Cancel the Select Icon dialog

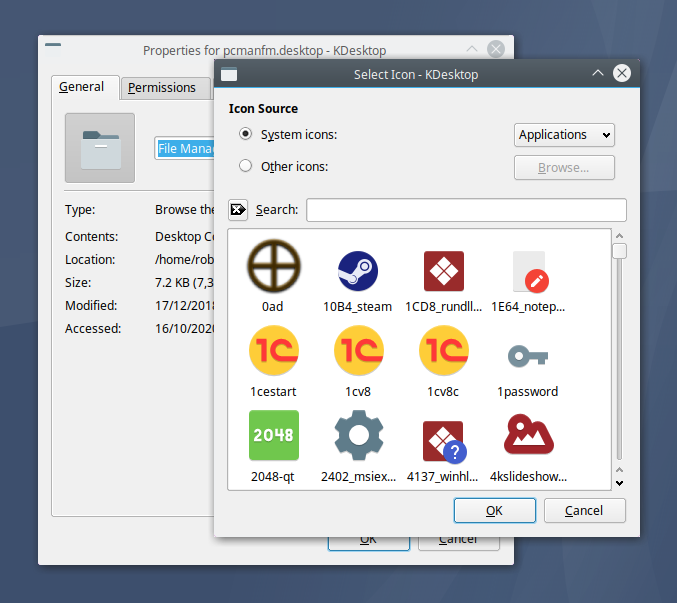(584, 511)
